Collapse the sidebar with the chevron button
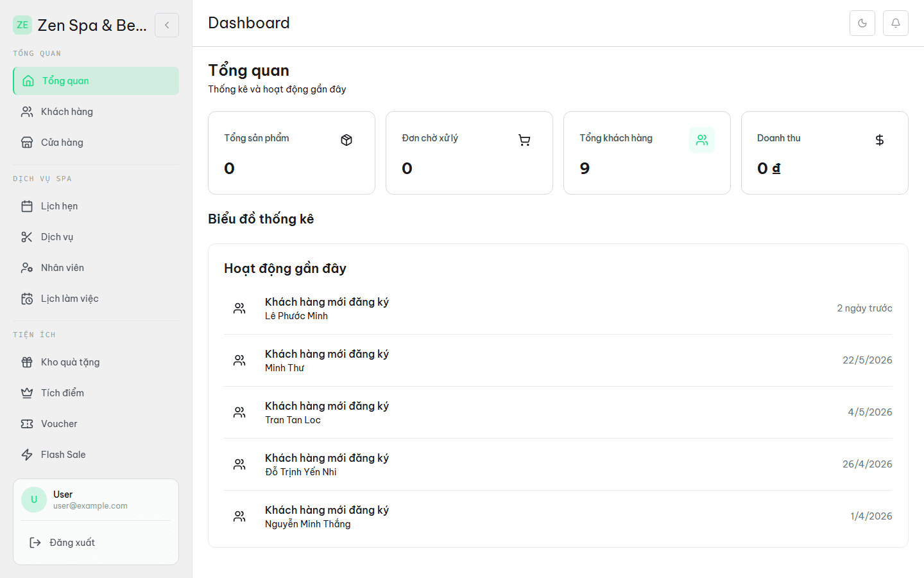The height and width of the screenshot is (578, 924). click(167, 25)
